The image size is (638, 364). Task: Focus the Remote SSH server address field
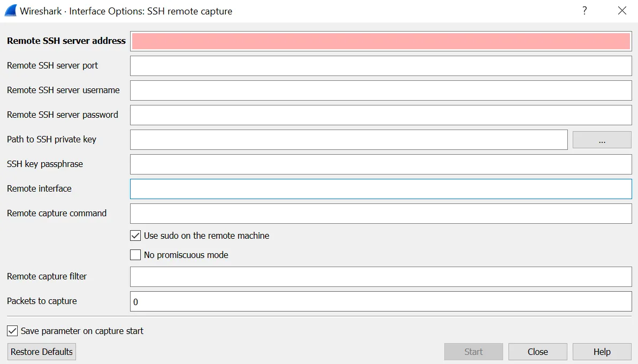(x=381, y=41)
